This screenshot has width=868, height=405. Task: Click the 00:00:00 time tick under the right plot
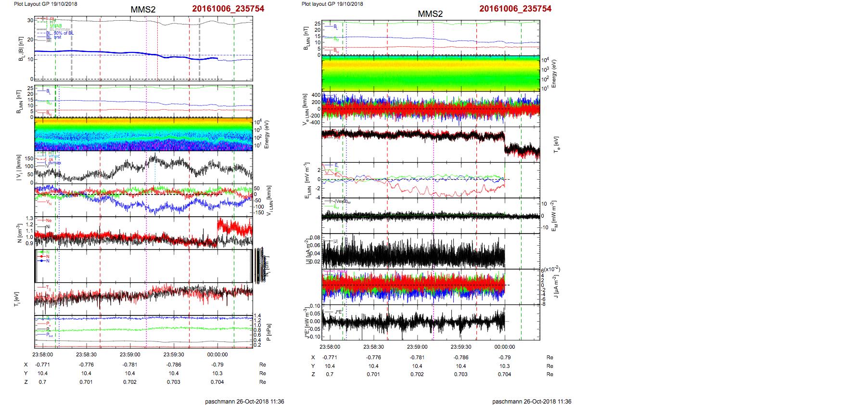[x=504, y=347]
